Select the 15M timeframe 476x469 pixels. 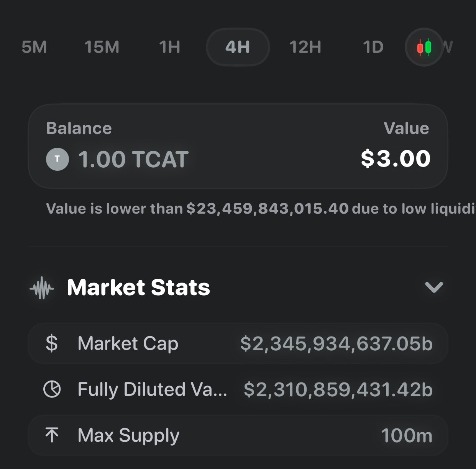102,47
